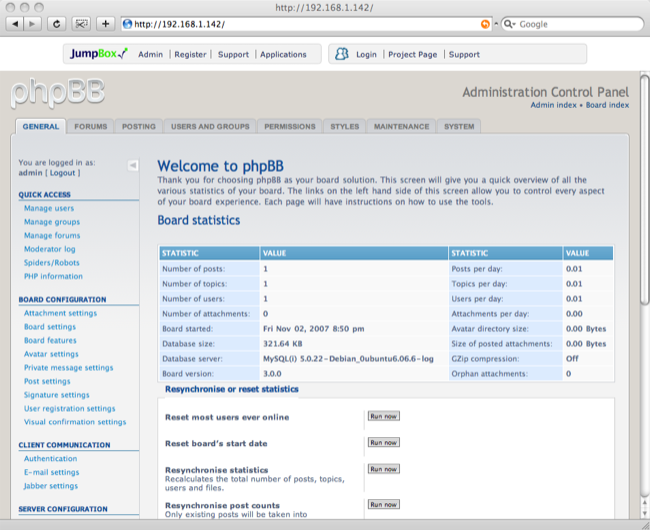Click the Logout link

coord(63,173)
